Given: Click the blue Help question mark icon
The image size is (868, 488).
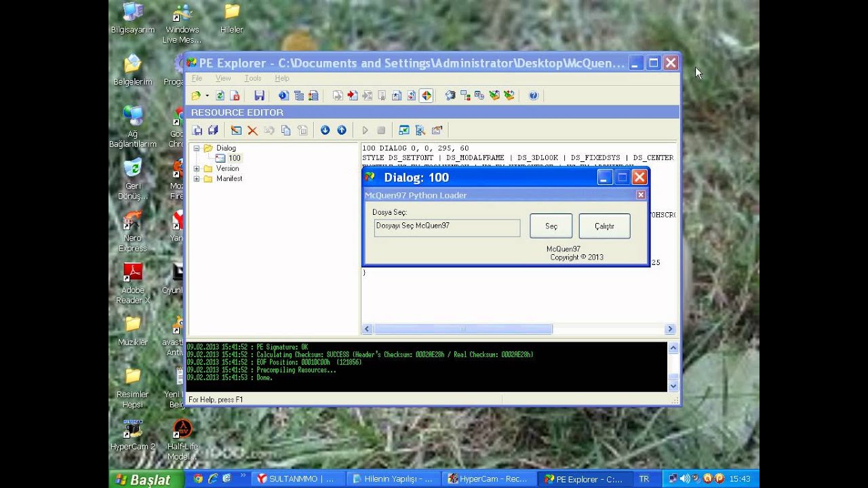Looking at the screenshot, I should tap(534, 96).
